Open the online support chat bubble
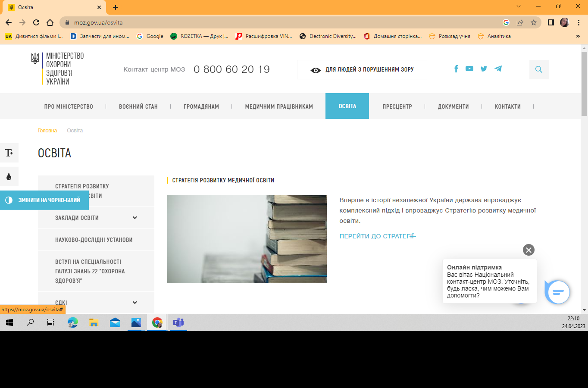Image resolution: width=588 pixels, height=388 pixels. tap(558, 292)
